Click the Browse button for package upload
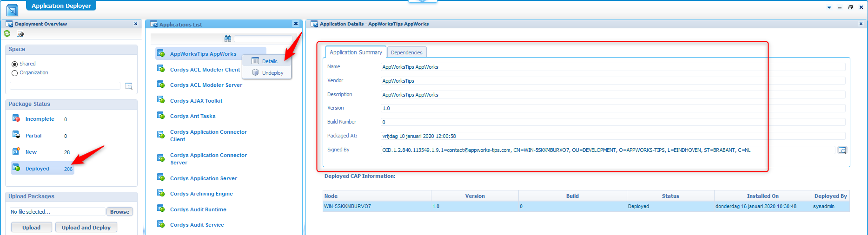Screen dimensions: 868x235 119,212
